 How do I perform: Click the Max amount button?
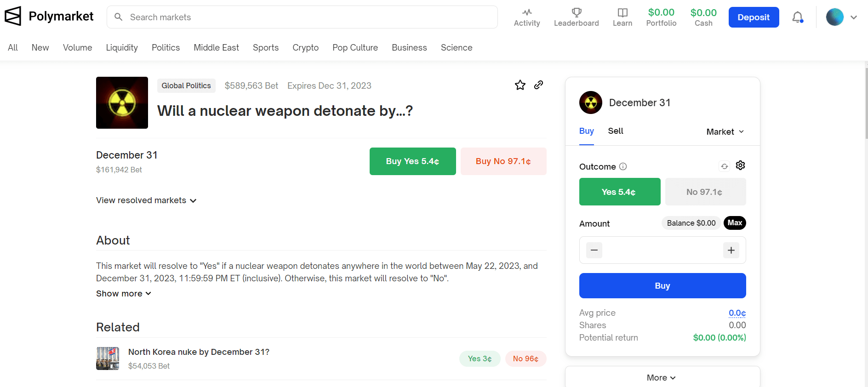(x=735, y=223)
